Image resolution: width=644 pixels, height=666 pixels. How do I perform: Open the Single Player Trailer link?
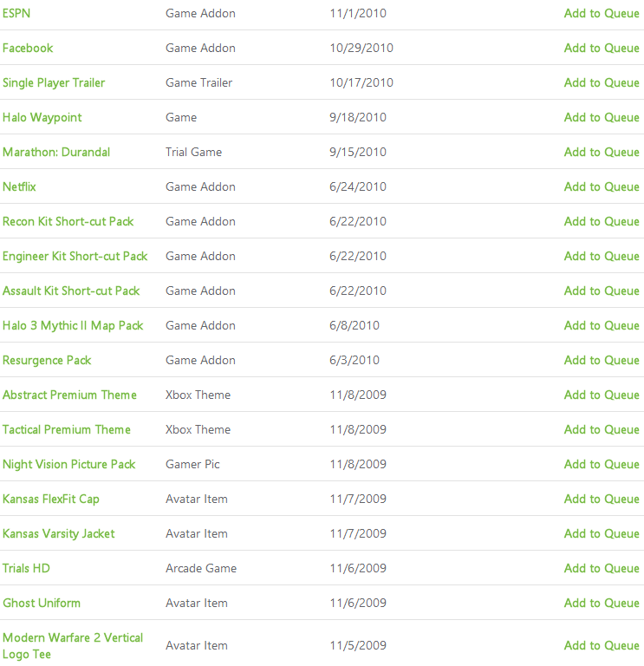pos(54,83)
